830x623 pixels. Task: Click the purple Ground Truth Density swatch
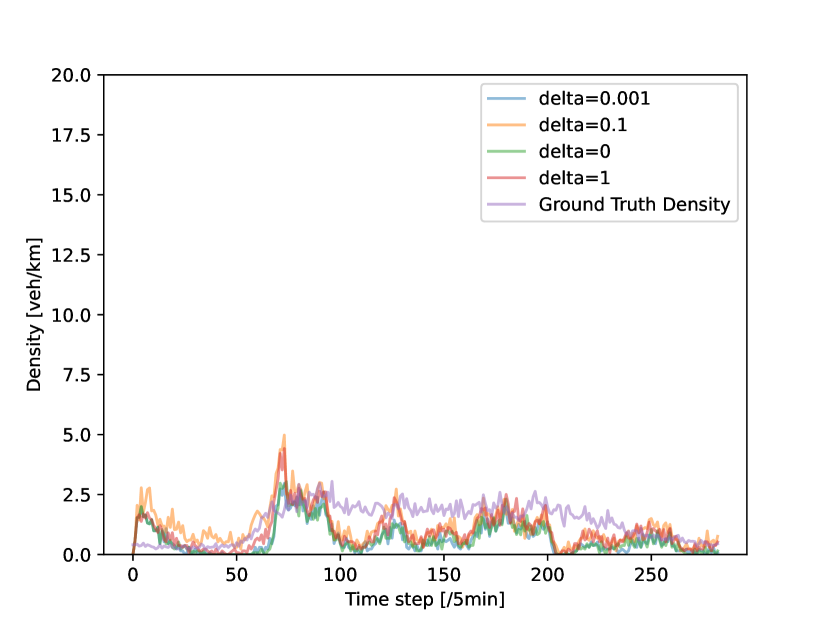[507, 204]
